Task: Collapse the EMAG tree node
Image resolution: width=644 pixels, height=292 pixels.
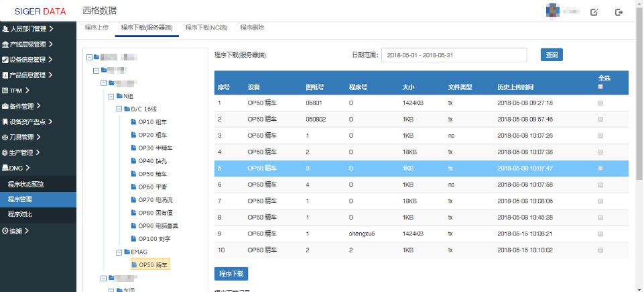Action: (x=118, y=252)
